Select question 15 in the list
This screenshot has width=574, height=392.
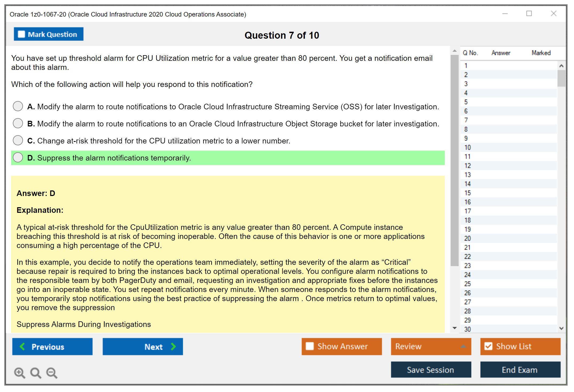pos(467,193)
